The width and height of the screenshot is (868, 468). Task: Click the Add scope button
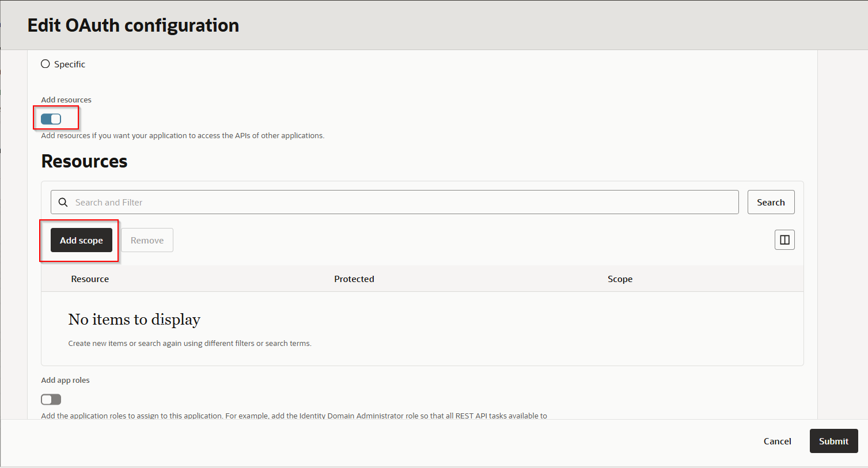[x=81, y=241]
